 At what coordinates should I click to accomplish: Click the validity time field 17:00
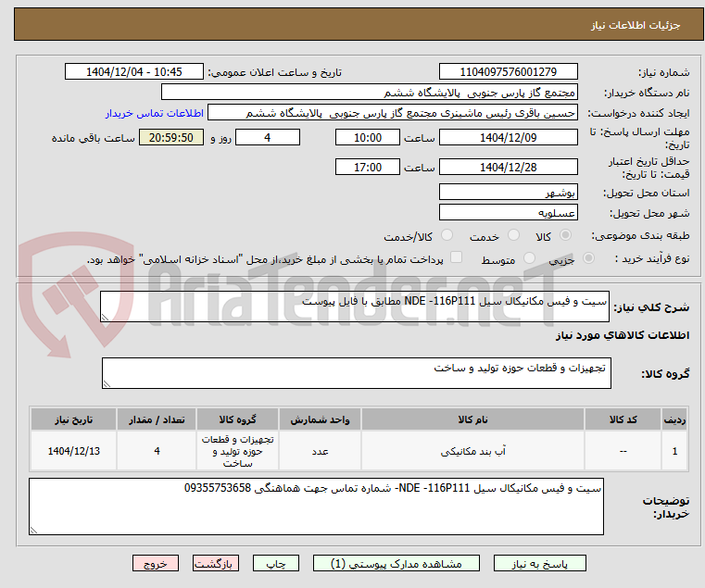point(368,167)
